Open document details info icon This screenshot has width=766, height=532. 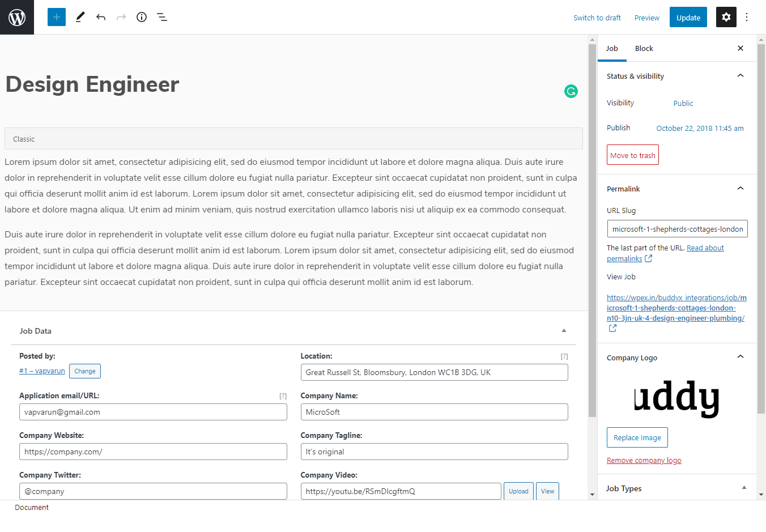click(x=142, y=17)
